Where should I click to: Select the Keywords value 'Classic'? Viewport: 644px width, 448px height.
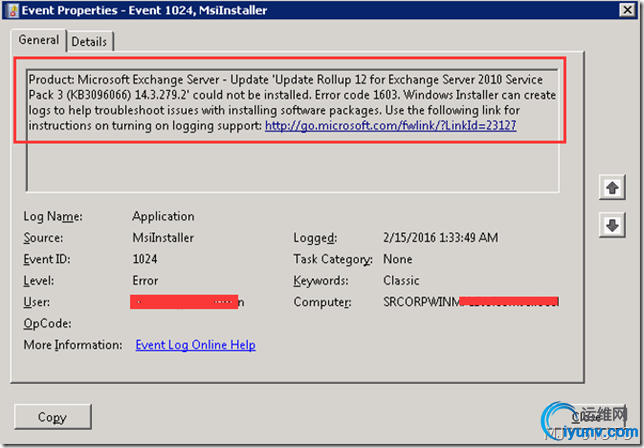coord(401,280)
